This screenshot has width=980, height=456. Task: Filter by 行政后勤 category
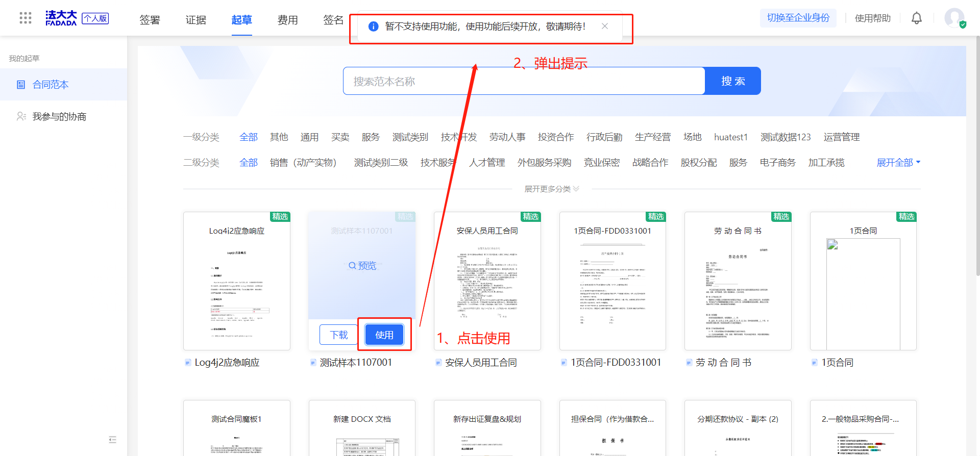pos(604,137)
